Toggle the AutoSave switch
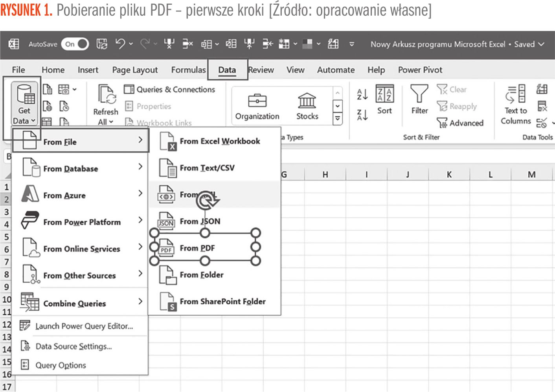 click(75, 44)
